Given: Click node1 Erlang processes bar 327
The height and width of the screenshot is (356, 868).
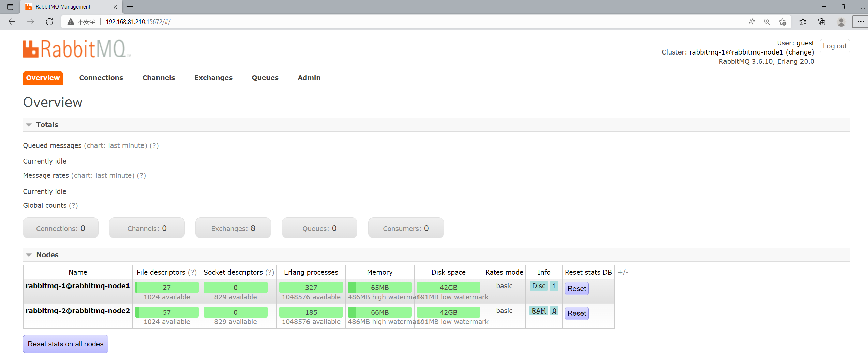Looking at the screenshot, I should (311, 288).
